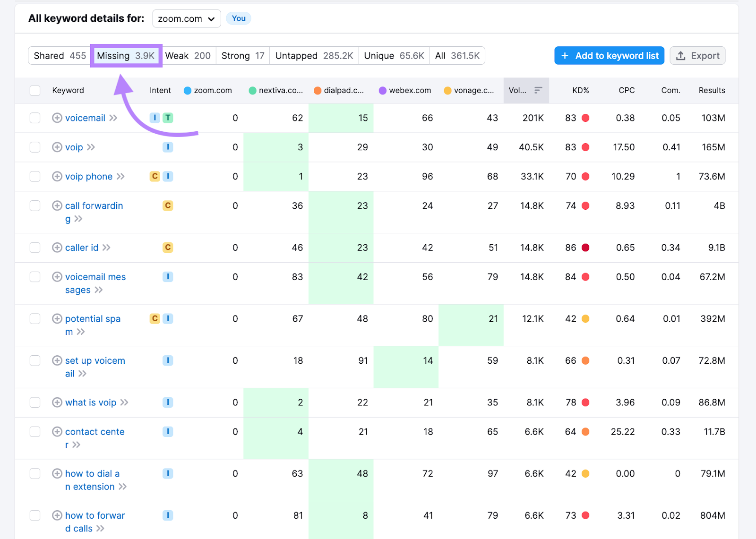Open the voicemail keyword link
756x539 pixels.
(85, 118)
